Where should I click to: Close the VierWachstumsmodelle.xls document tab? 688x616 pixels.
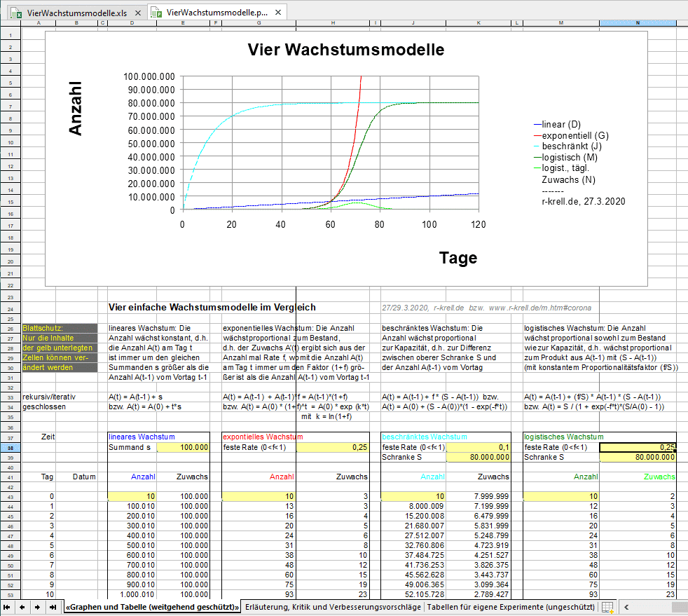click(137, 13)
